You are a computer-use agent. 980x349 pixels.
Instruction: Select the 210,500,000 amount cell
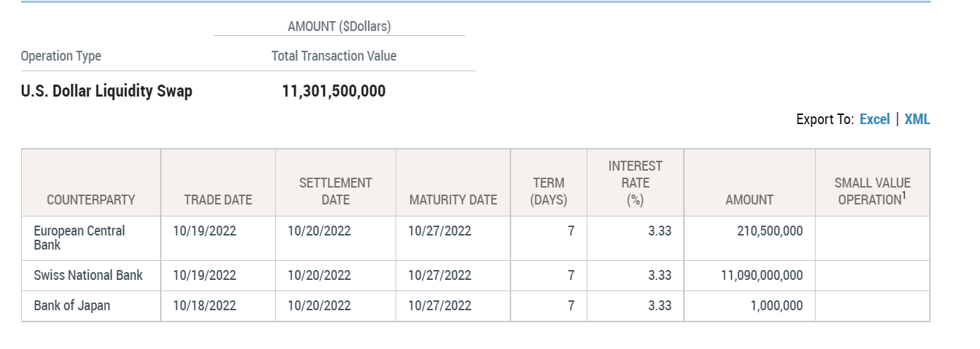pyautogui.click(x=768, y=231)
